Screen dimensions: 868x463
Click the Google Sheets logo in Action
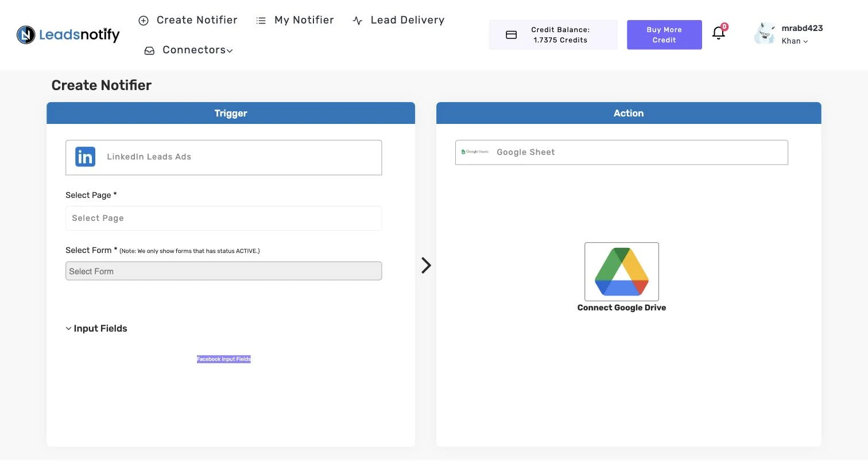tap(475, 152)
